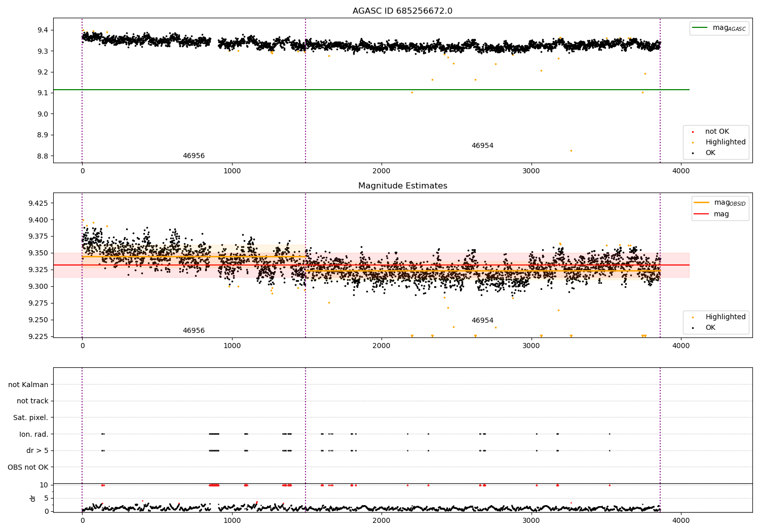Click the "10" tick on the dr axis

[44, 485]
